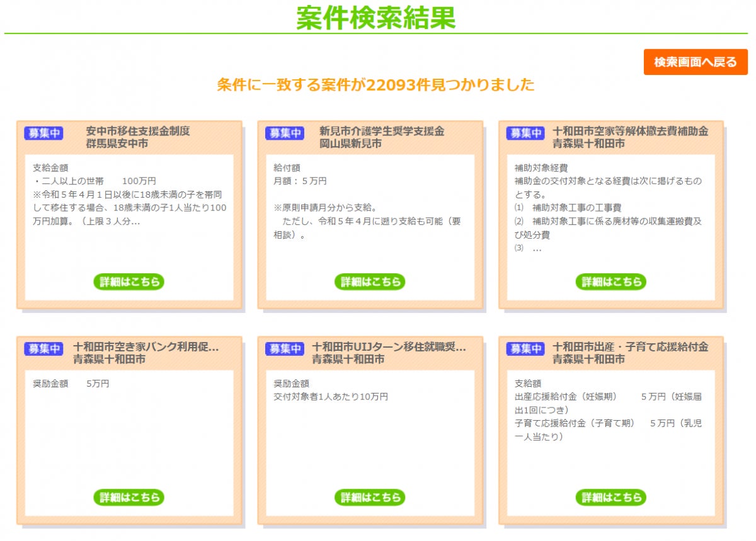Click 募集中 badge on 十和田市空家等解体撤去費補助金 card
Screen dimensions: 756x541
point(525,133)
